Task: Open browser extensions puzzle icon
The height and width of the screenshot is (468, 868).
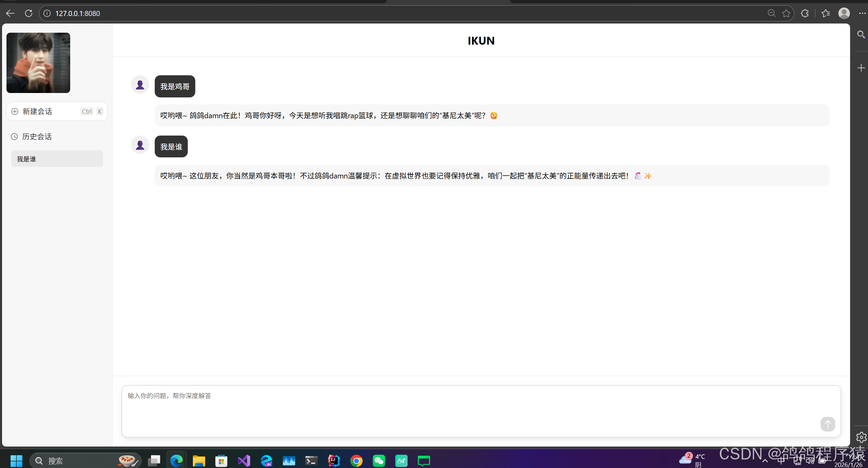Action: point(805,13)
